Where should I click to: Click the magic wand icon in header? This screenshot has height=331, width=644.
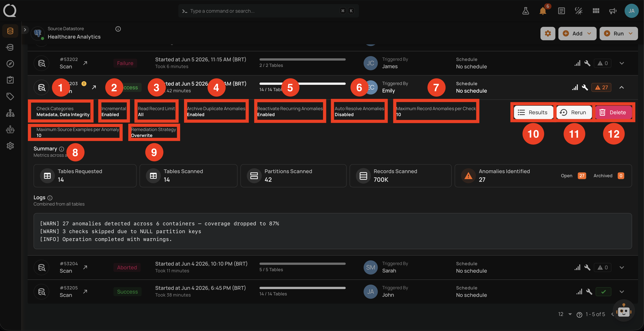(x=579, y=11)
